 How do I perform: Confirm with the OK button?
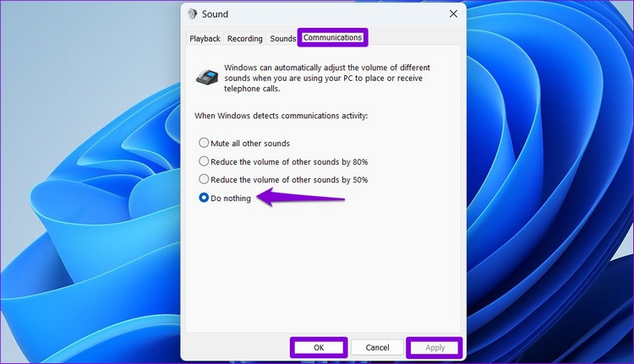319,347
